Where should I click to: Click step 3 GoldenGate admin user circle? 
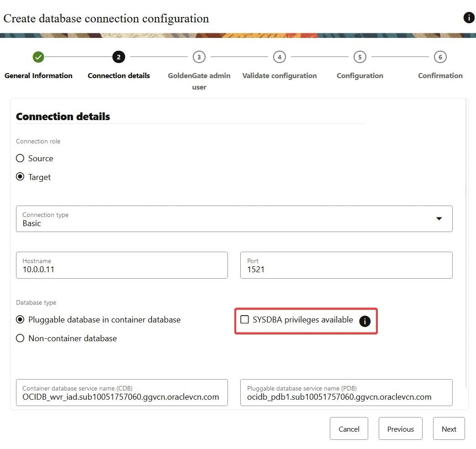click(x=199, y=57)
